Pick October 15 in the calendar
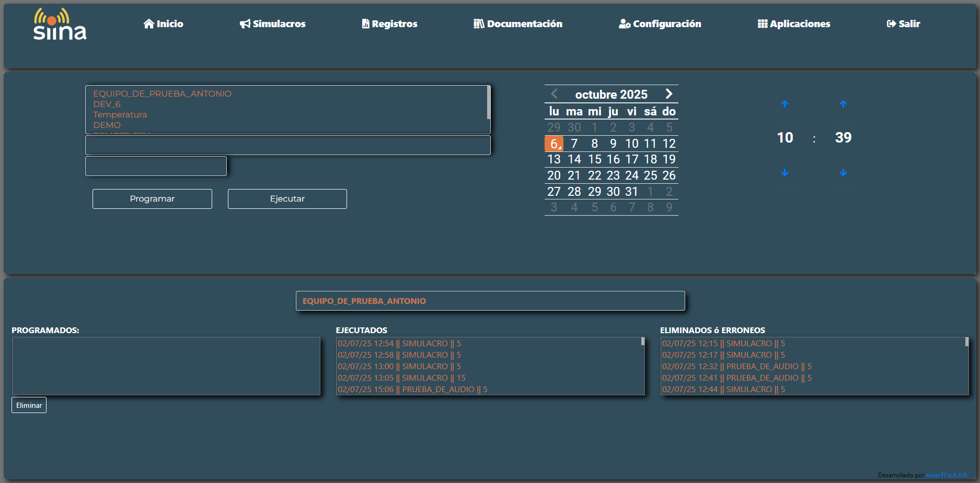The height and width of the screenshot is (483, 980). [x=594, y=159]
